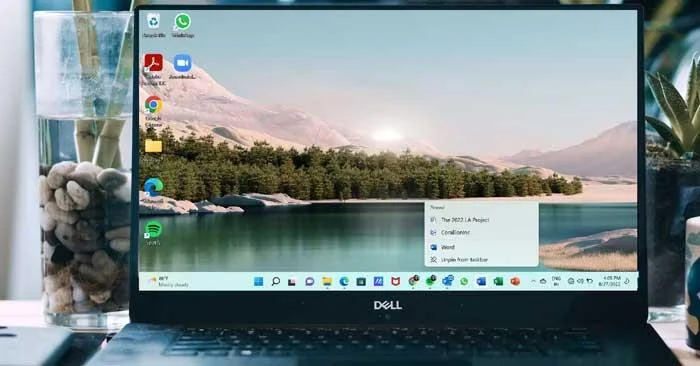
Task: Open Task View on the taskbar
Action: pos(292,282)
